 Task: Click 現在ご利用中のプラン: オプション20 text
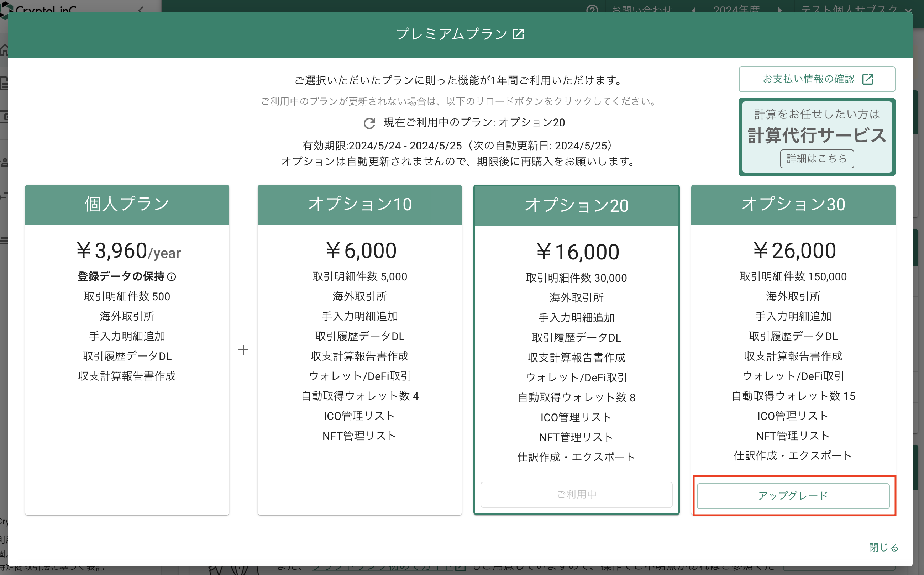point(474,122)
